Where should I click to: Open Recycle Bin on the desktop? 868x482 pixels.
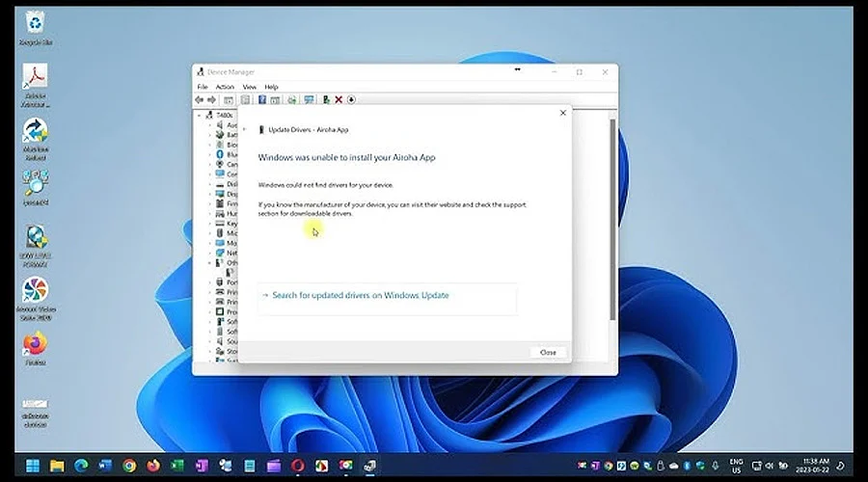pyautogui.click(x=36, y=28)
